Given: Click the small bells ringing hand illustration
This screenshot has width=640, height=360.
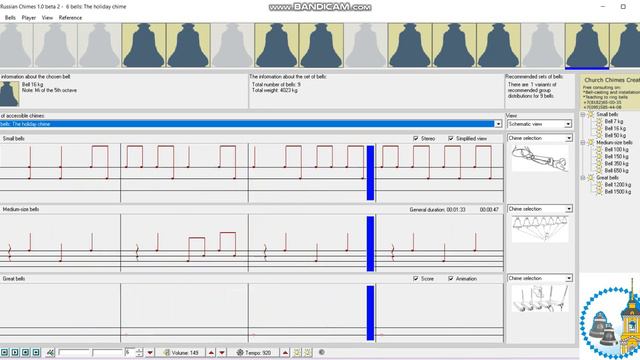Looking at the screenshot, I should (540, 158).
